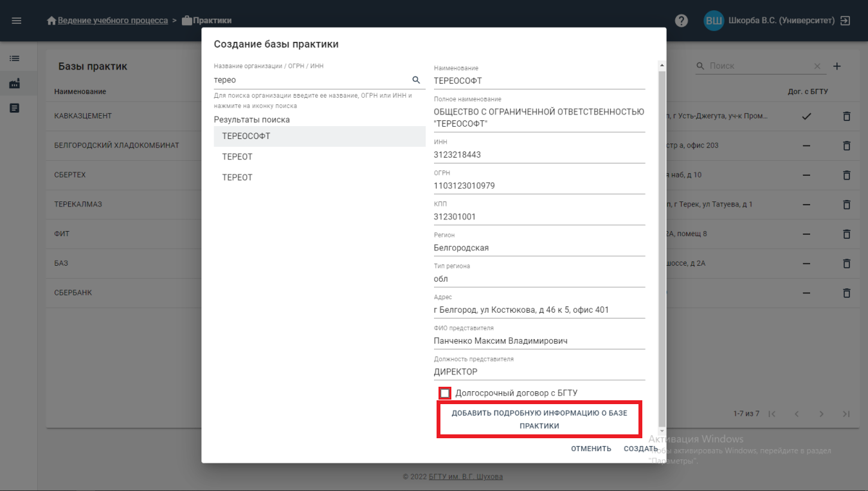Click the 1-7 из 7 pagination text
The height and width of the screenshot is (491, 868).
click(x=746, y=414)
